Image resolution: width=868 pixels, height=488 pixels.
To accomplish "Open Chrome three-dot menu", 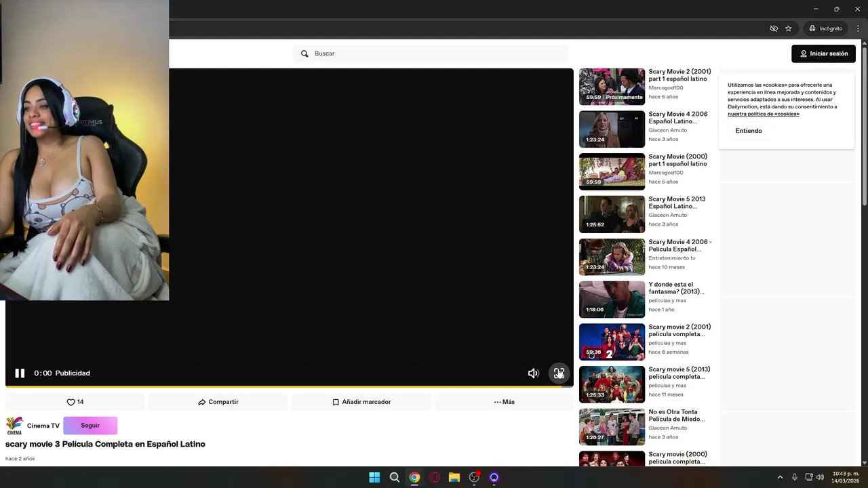I will (858, 28).
